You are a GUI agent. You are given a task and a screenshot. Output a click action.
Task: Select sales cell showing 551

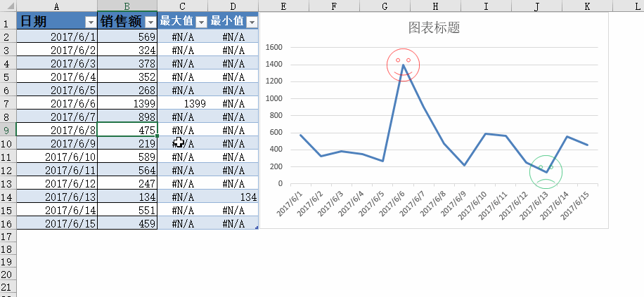click(127, 210)
